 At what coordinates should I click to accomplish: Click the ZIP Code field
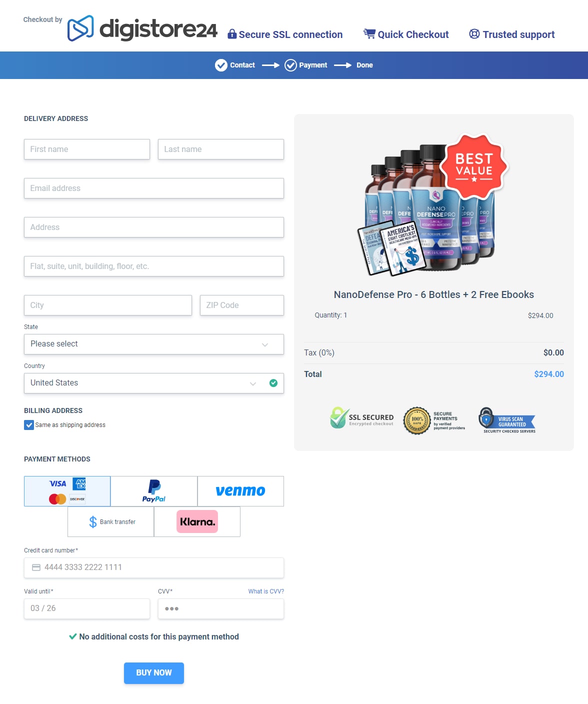point(242,305)
